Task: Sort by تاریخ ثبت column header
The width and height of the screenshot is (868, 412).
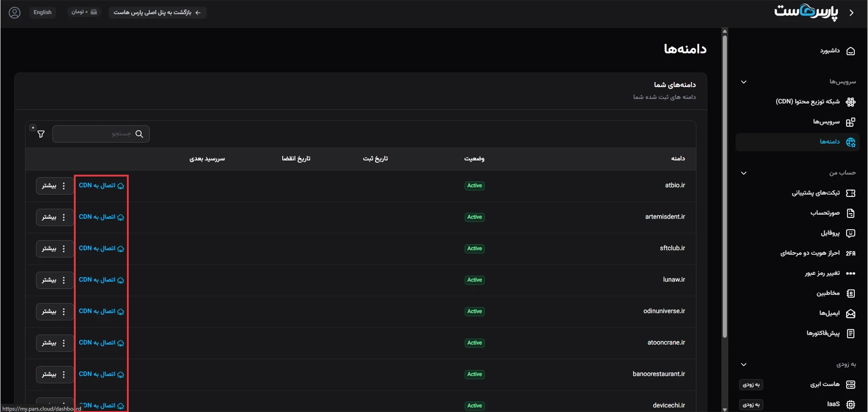Action: click(375, 158)
